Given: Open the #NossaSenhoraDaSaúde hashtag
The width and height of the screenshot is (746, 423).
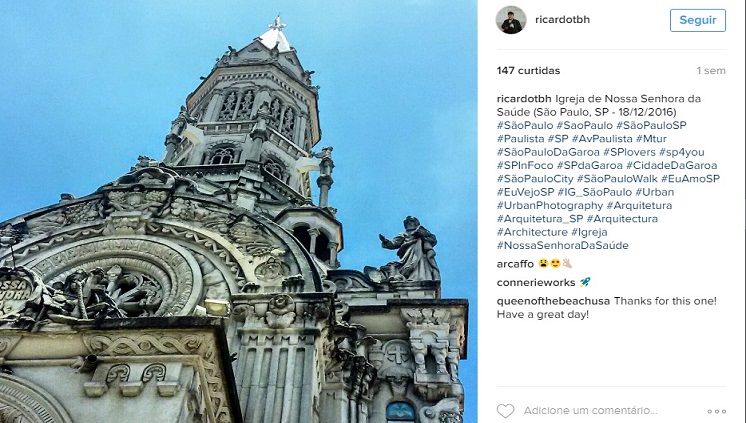Looking at the screenshot, I should [563, 245].
